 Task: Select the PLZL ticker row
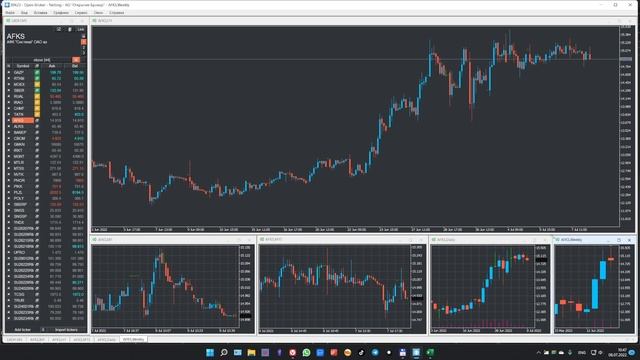coord(46,192)
